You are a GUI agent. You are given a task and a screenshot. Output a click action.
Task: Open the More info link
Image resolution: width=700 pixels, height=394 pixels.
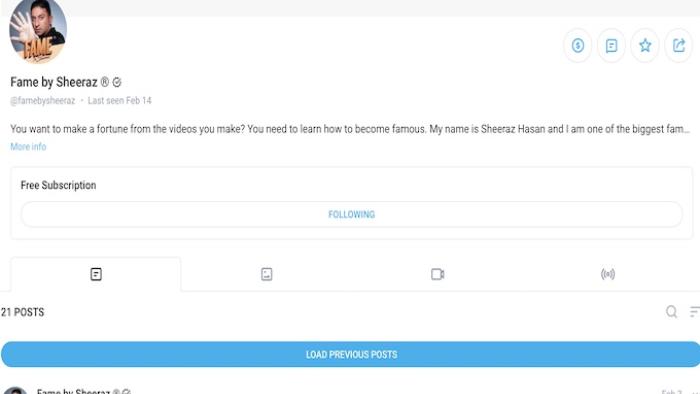[28, 146]
